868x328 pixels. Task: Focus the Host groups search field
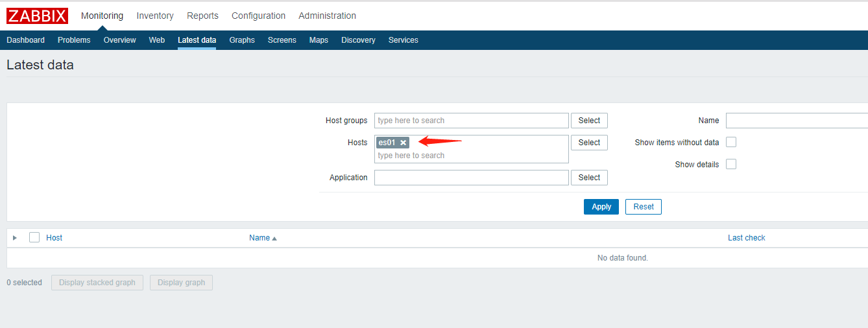(471, 121)
